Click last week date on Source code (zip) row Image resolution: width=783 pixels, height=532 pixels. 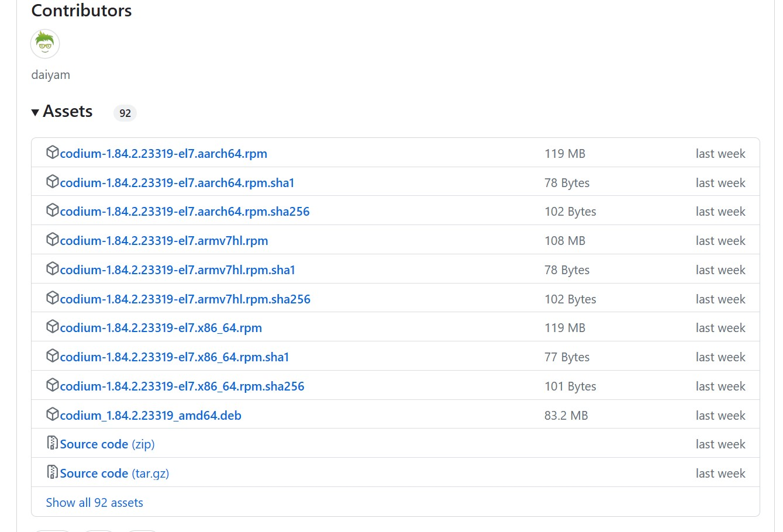[x=720, y=444]
